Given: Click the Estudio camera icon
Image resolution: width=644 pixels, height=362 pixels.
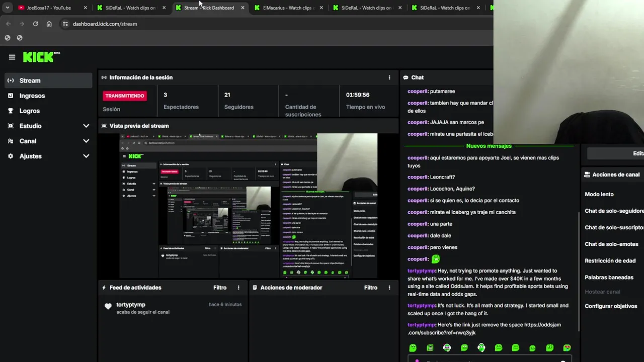Looking at the screenshot, I should click(11, 126).
